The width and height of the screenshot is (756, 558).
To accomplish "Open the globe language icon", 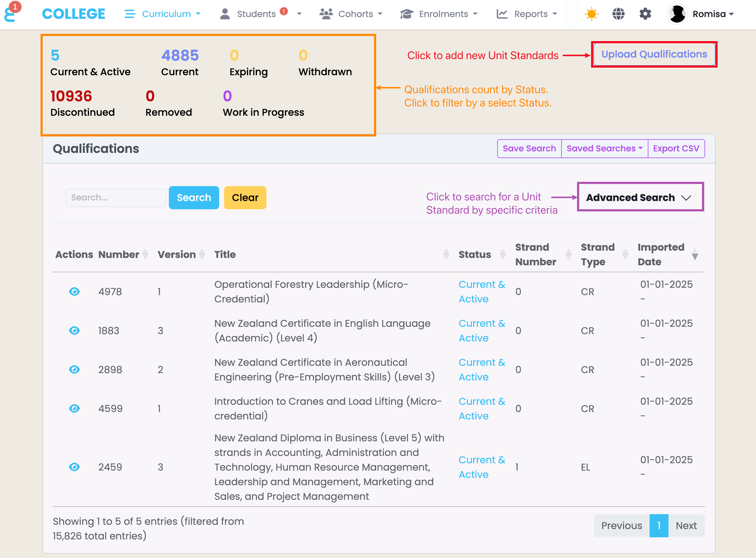I will click(x=618, y=14).
